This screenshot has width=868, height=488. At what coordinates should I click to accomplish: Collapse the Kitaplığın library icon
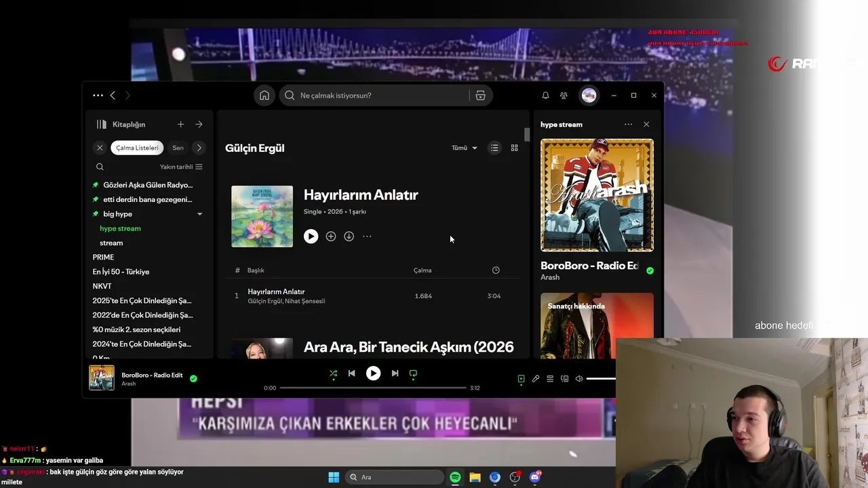(x=102, y=125)
